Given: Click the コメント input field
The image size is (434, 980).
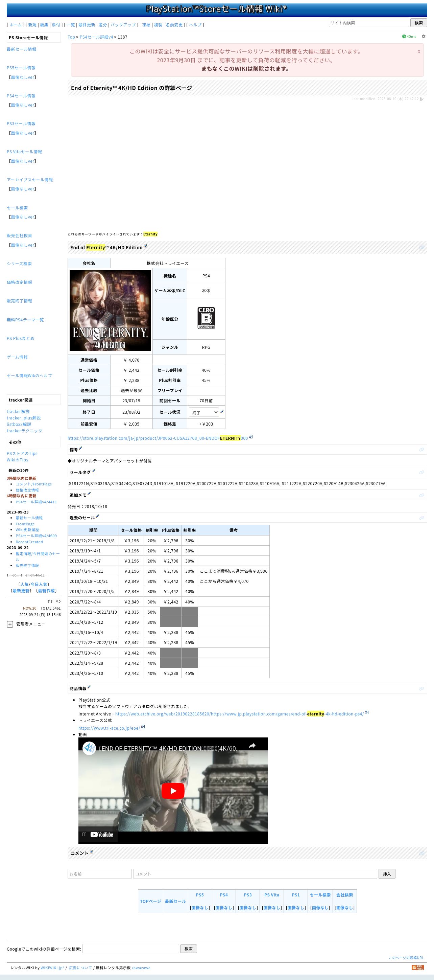Looking at the screenshot, I should pos(255,874).
